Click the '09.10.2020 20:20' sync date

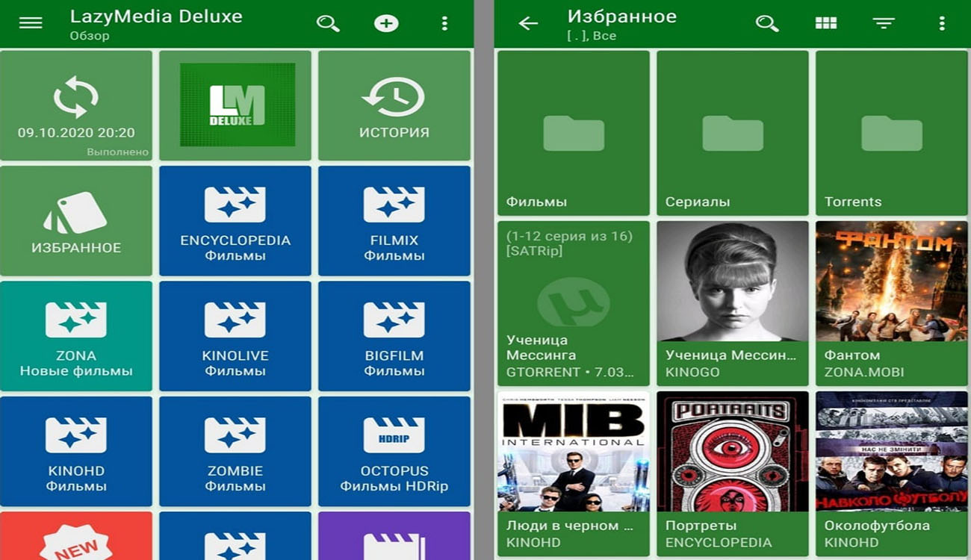click(x=76, y=133)
